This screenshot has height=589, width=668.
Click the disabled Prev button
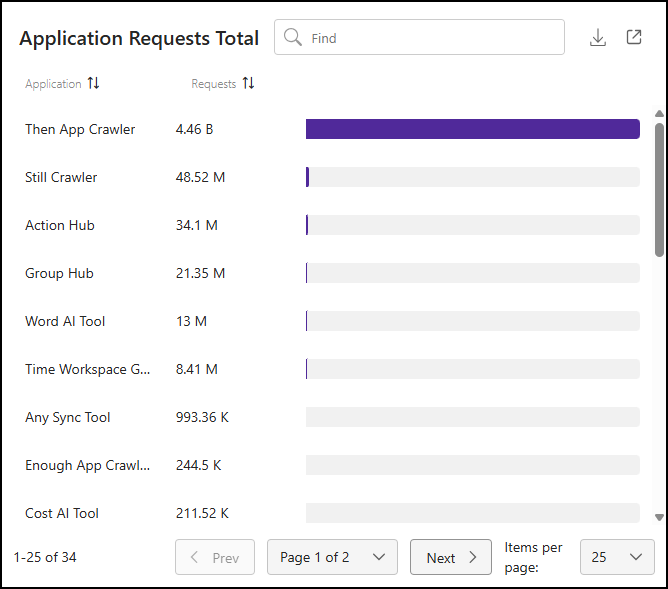click(215, 557)
